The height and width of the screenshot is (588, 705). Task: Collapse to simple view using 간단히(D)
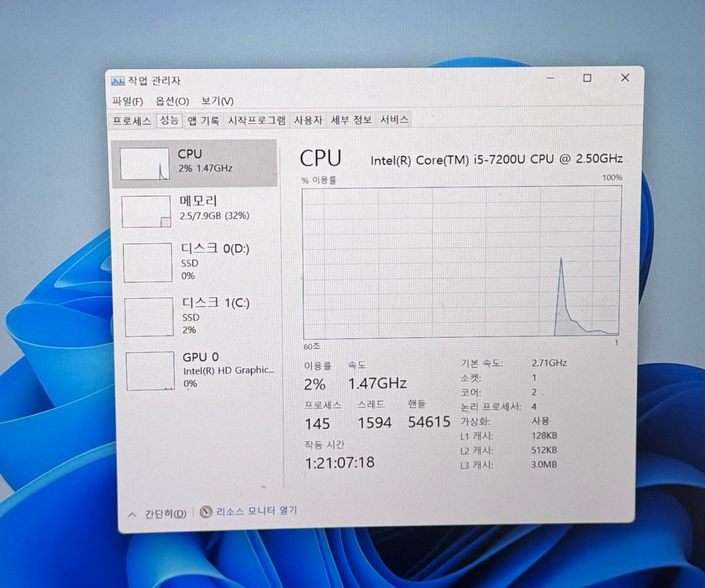[159, 511]
